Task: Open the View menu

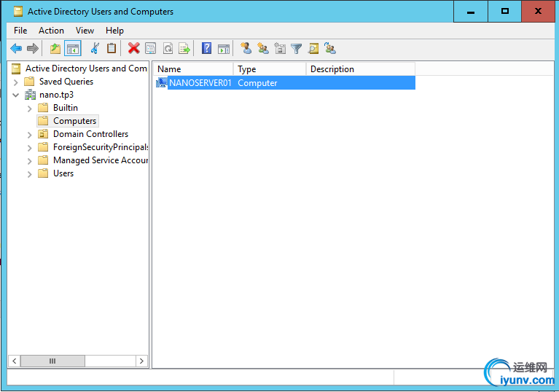Action: pos(85,31)
